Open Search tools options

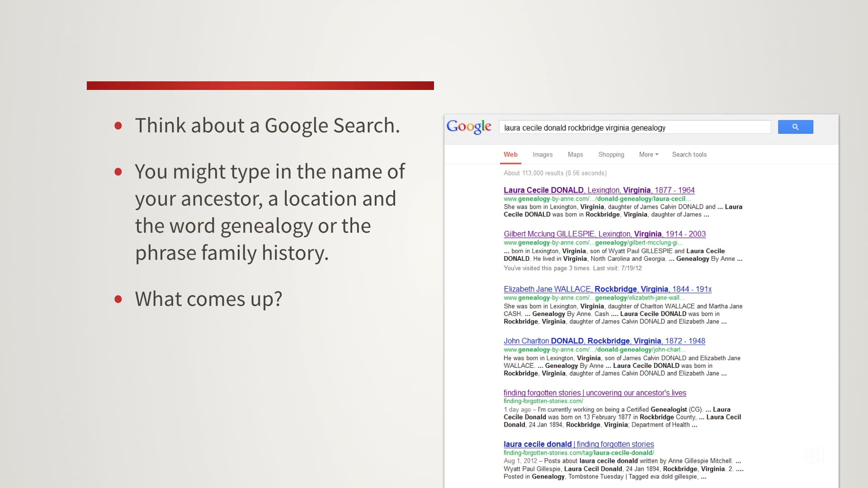(689, 155)
